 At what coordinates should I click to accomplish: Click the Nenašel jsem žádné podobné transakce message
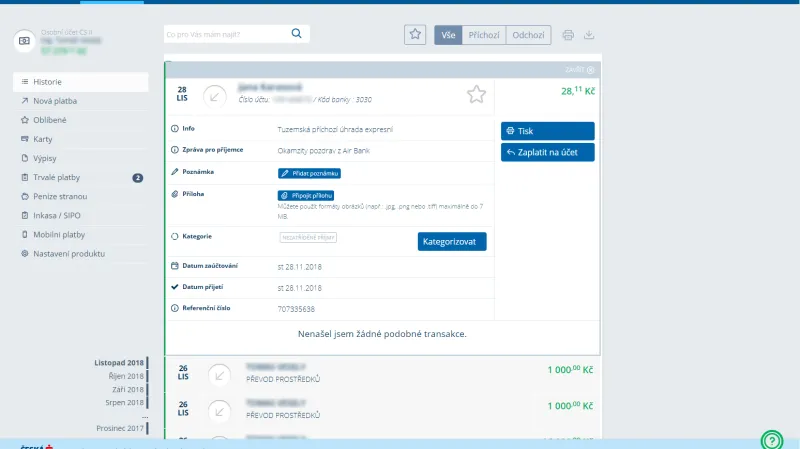(382, 334)
